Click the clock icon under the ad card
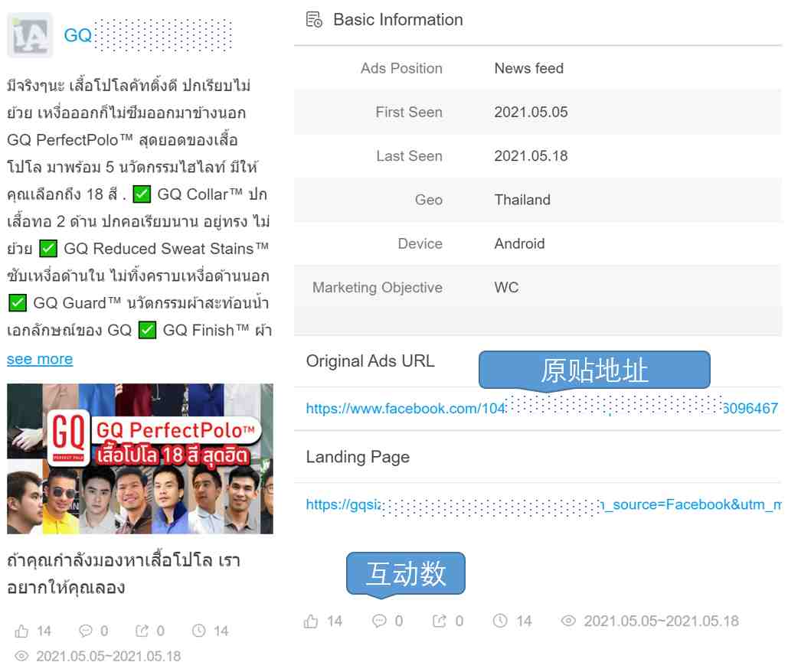Viewport: 788px width, 672px height. (x=199, y=631)
